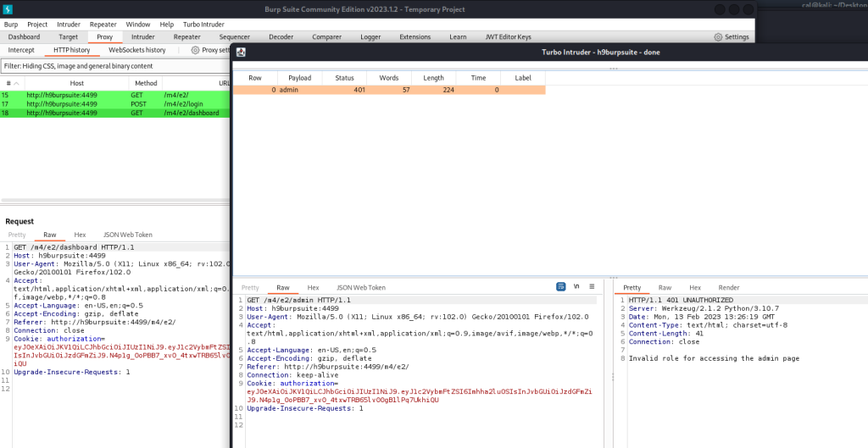
Task: Select history row 15 GET /m4/e2/
Action: [x=115, y=95]
